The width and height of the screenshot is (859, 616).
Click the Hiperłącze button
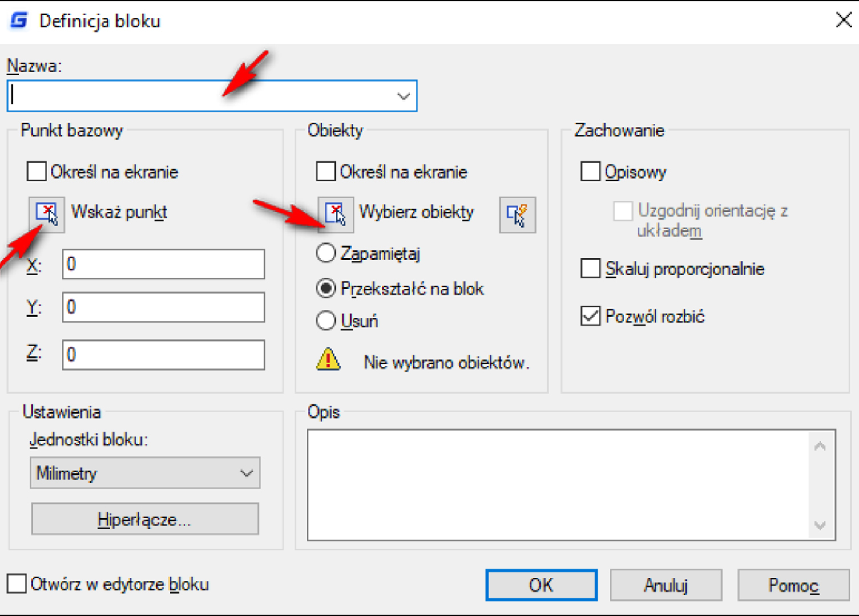(x=145, y=519)
